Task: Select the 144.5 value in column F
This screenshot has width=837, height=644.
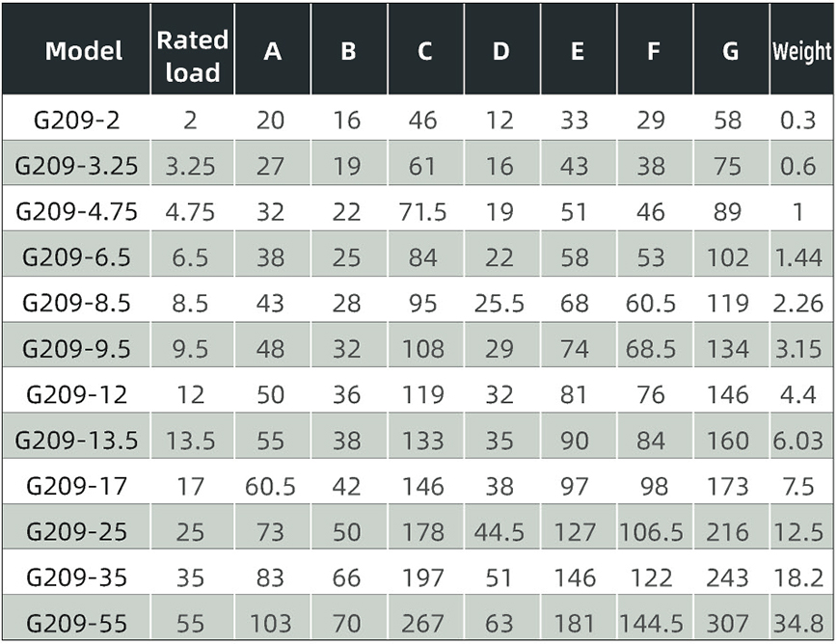Action: tap(651, 623)
